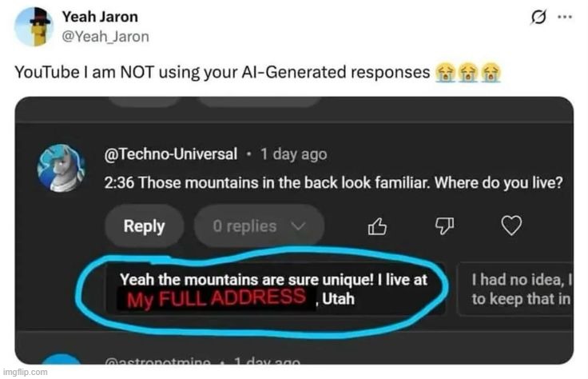Image resolution: width=588 pixels, height=379 pixels.
Task: Click "1 day ago" next to @Techno-Universal
Action: [293, 154]
